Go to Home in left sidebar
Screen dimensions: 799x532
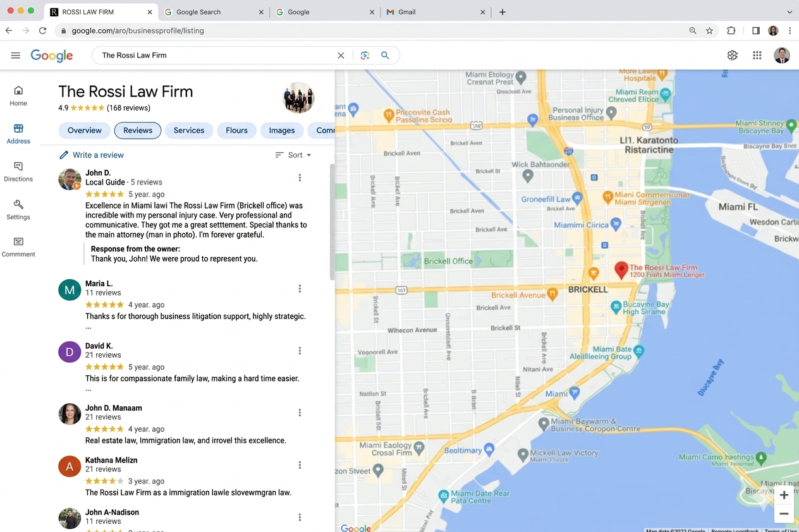18,96
